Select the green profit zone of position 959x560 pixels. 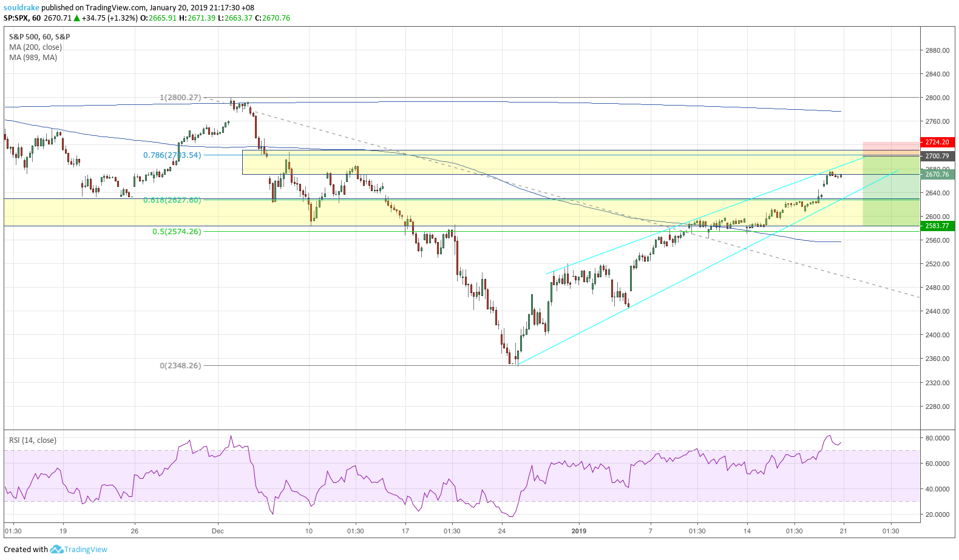coord(891,191)
